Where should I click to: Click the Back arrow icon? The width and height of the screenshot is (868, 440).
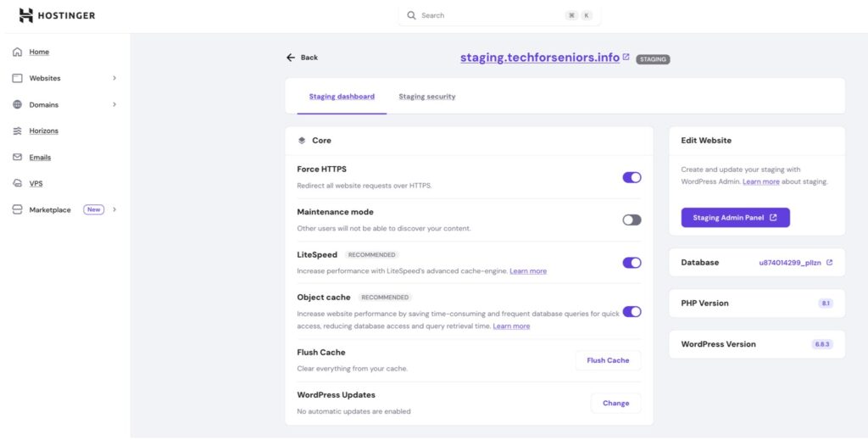[x=291, y=58]
